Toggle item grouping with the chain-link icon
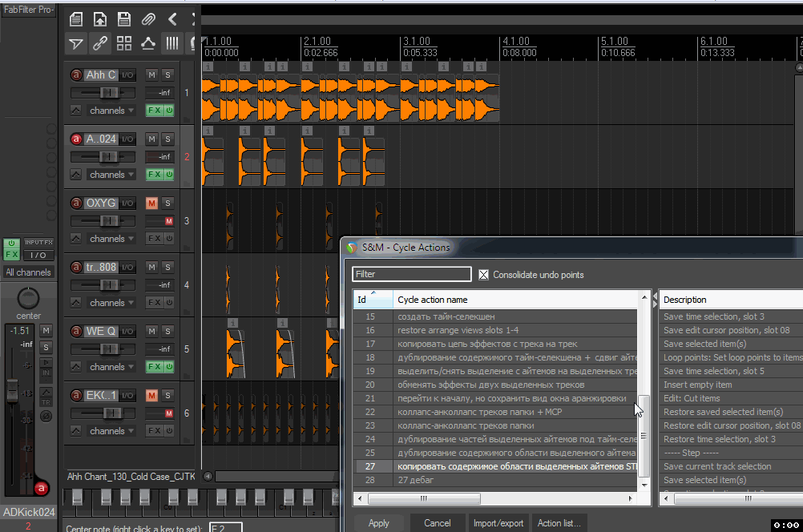Image resolution: width=803 pixels, height=532 pixels. [100, 43]
